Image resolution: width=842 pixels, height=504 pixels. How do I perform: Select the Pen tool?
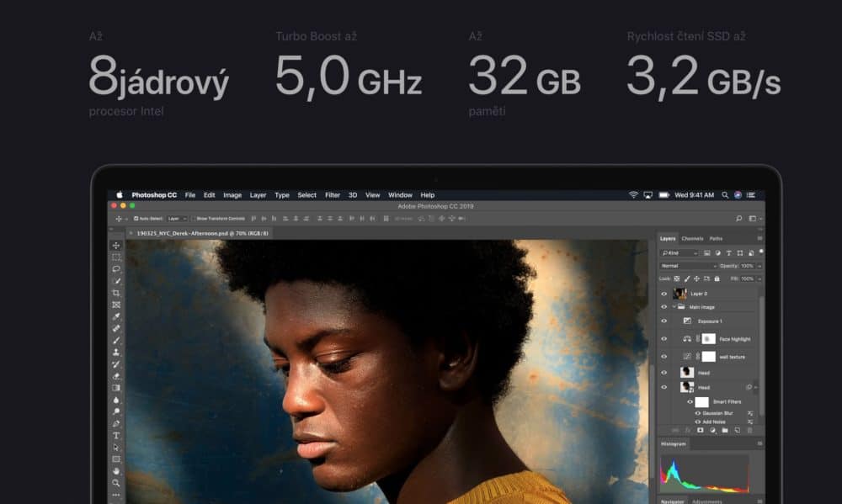(116, 423)
